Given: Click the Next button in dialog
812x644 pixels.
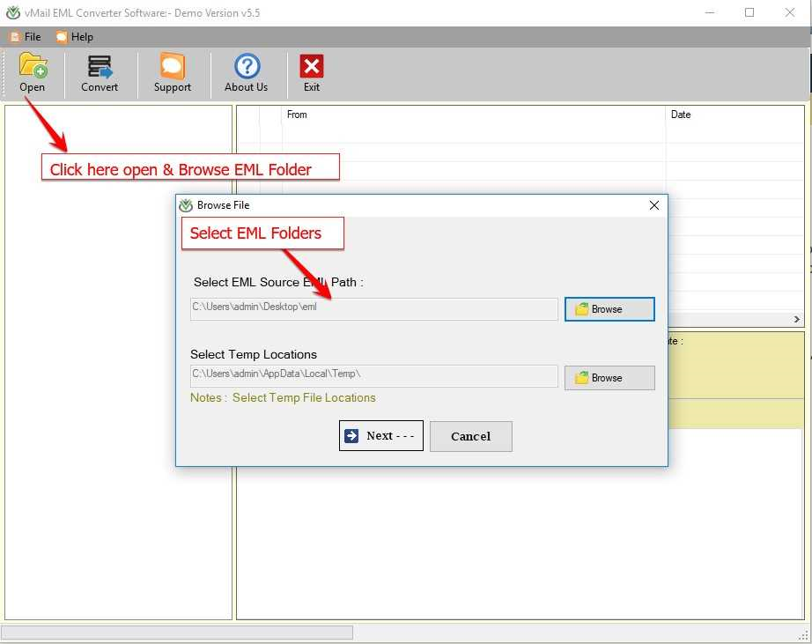Looking at the screenshot, I should (x=380, y=436).
